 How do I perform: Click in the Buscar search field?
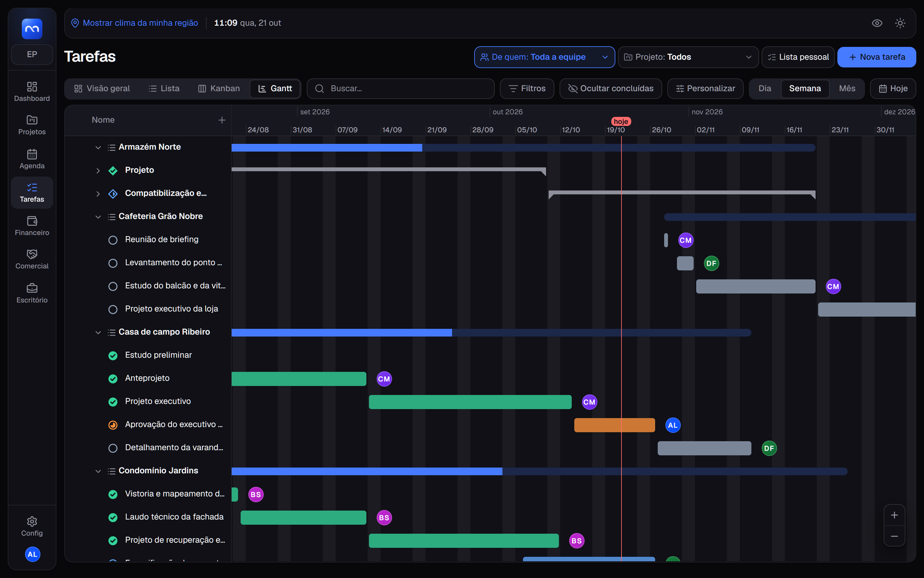click(400, 88)
